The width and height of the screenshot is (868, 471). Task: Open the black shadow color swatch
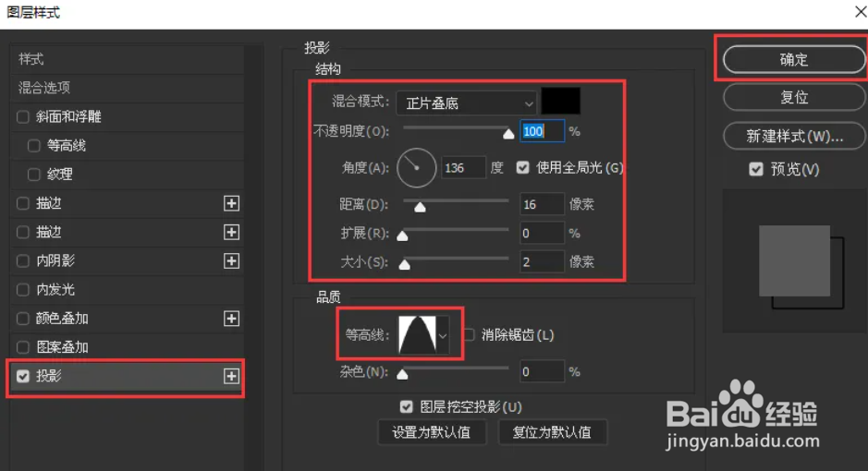561,102
